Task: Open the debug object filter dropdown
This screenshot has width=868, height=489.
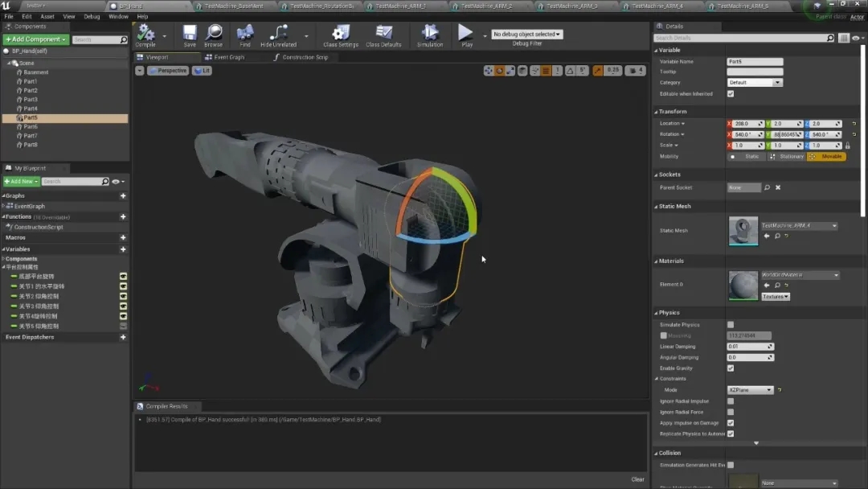Action: coord(526,35)
